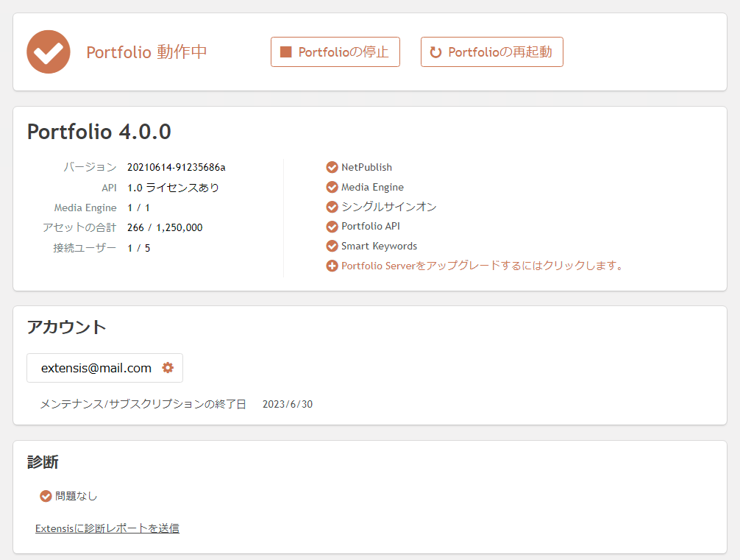Click version value 20210614-91235686a
Image resolution: width=740 pixels, height=560 pixels.
point(176,167)
